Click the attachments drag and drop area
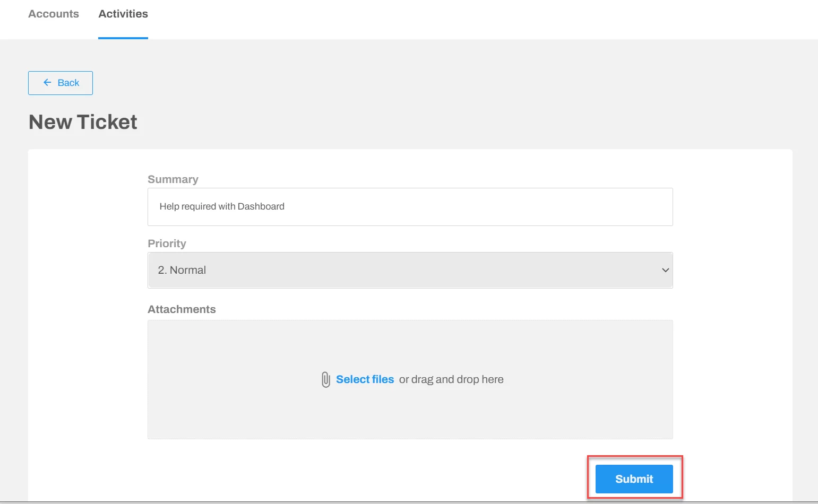 pyautogui.click(x=410, y=379)
